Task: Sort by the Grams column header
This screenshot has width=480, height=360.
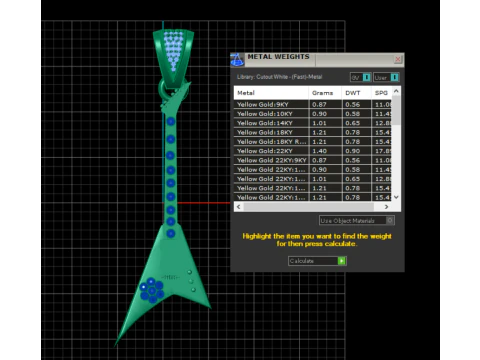Action: [x=325, y=93]
